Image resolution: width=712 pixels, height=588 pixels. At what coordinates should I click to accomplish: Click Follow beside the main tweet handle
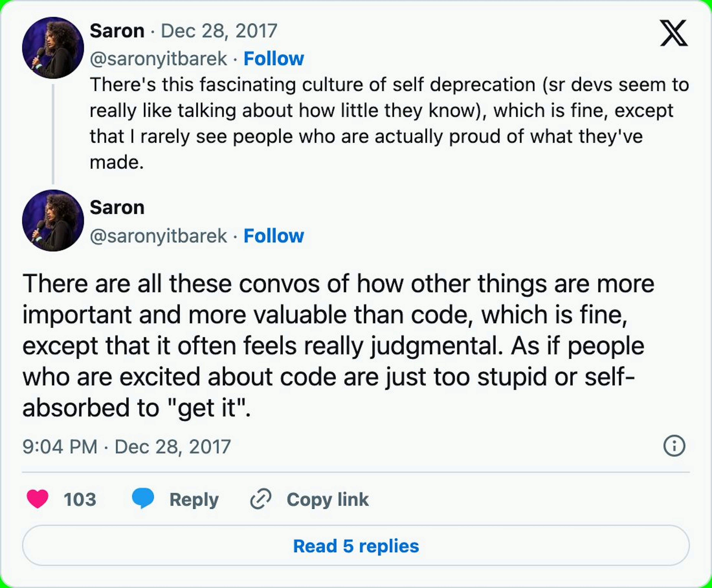274,236
